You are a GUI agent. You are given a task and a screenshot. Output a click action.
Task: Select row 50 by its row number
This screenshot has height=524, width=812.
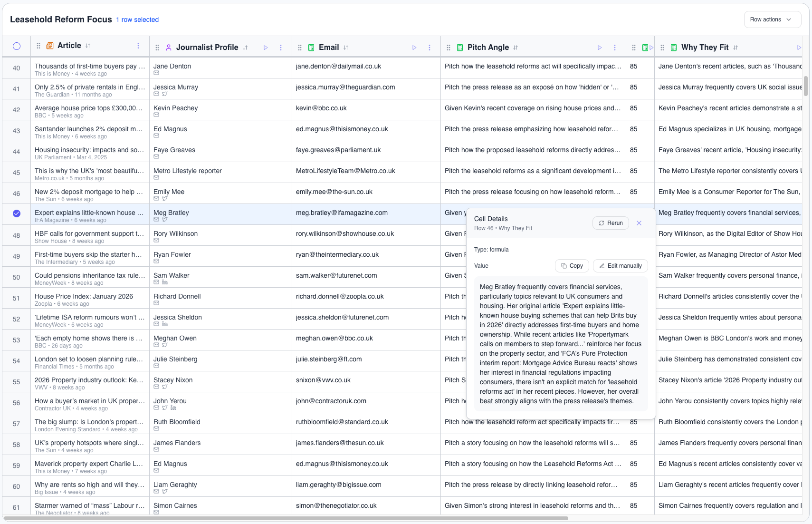[x=17, y=277]
